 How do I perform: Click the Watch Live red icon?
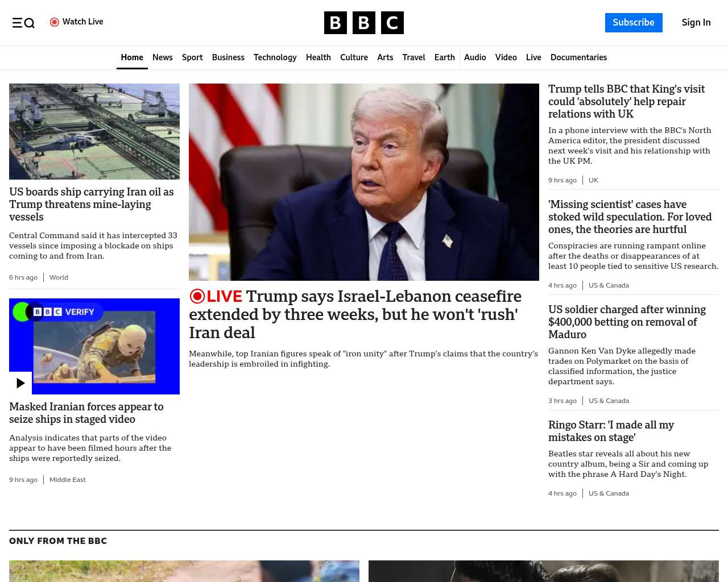tap(55, 22)
